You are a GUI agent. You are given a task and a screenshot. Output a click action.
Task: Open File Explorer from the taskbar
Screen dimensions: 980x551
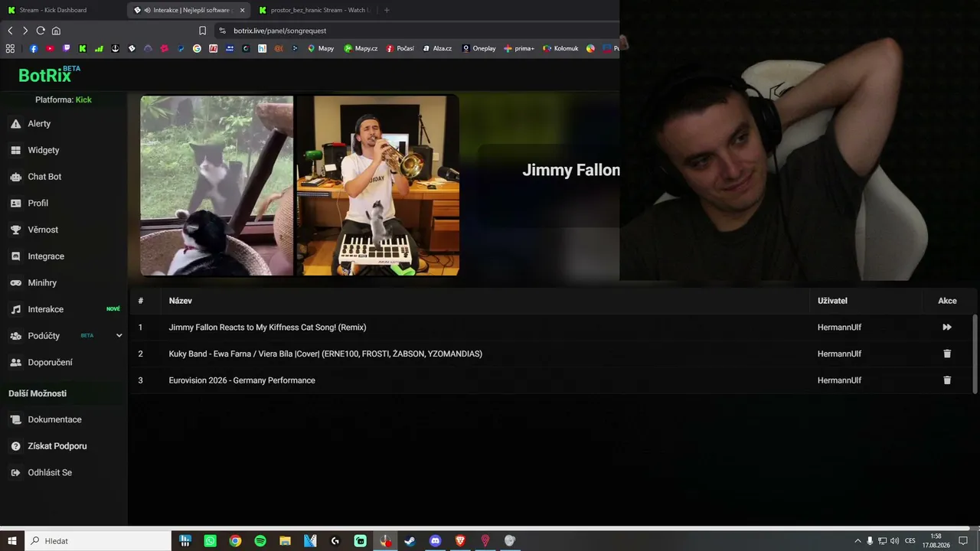[285, 541]
